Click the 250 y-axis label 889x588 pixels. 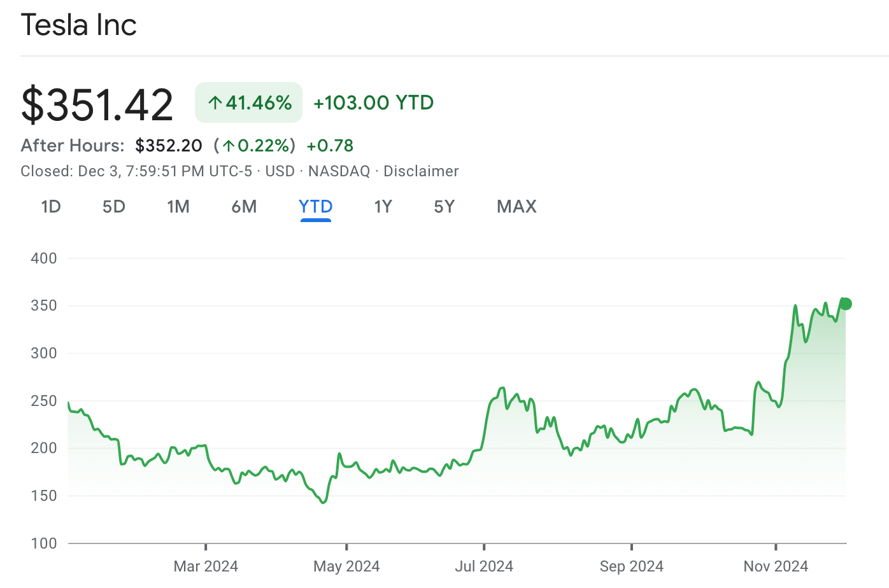pos(44,401)
